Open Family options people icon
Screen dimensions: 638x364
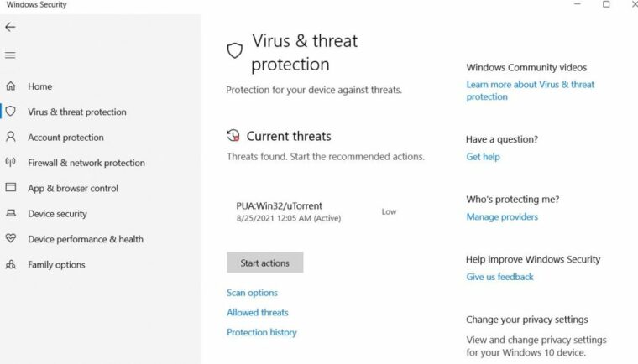[11, 264]
